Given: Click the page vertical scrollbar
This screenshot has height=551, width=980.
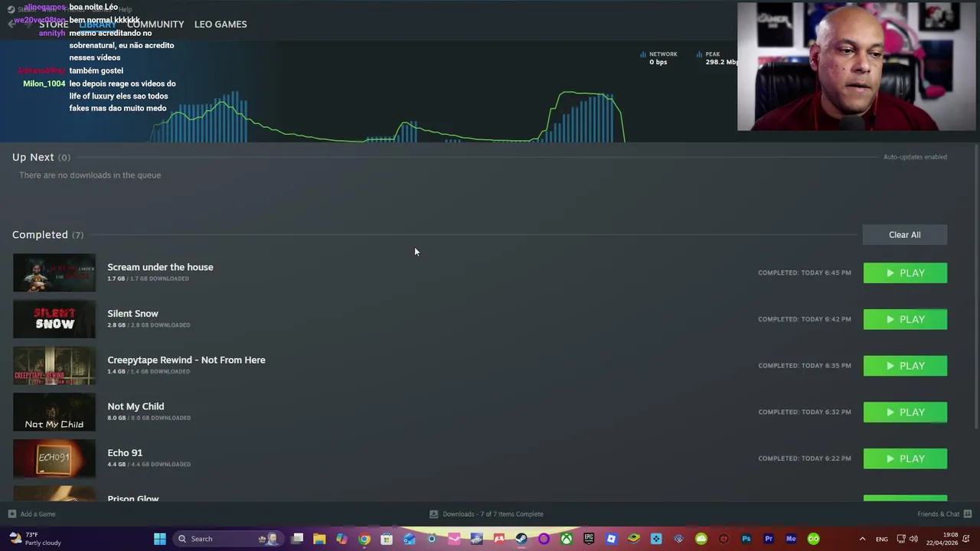Looking at the screenshot, I should click(x=976, y=287).
